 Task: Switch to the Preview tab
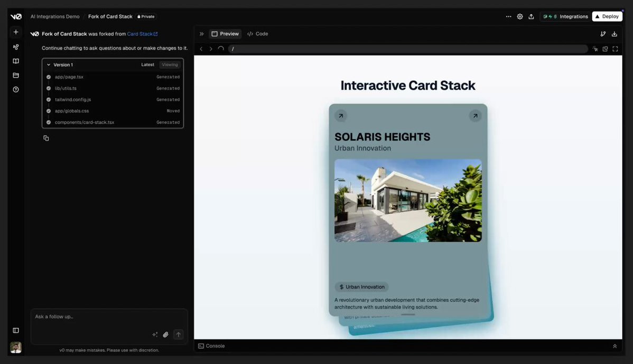(x=225, y=34)
